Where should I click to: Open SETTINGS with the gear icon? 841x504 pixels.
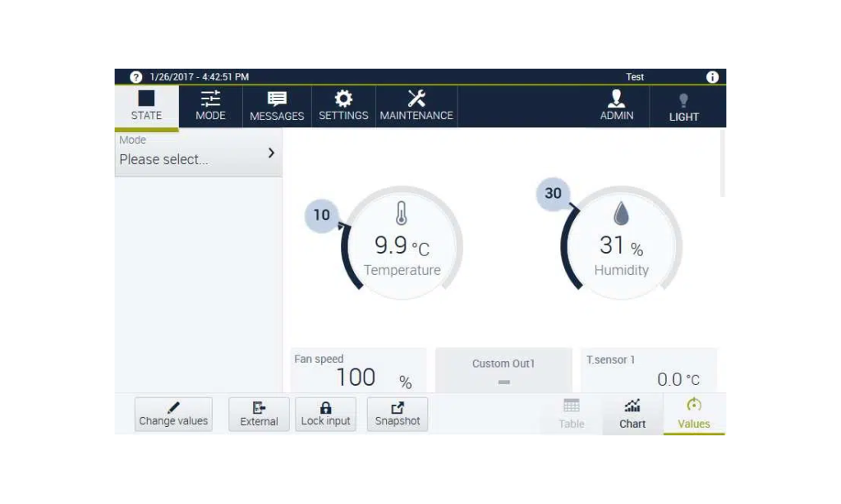point(343,106)
